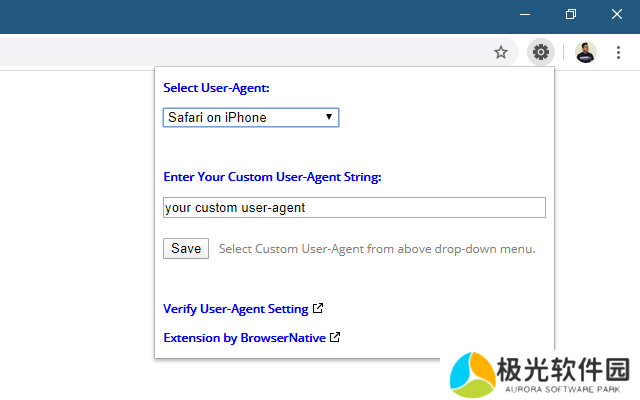Close the browser window
Image resolution: width=640 pixels, height=400 pixels.
[616, 15]
